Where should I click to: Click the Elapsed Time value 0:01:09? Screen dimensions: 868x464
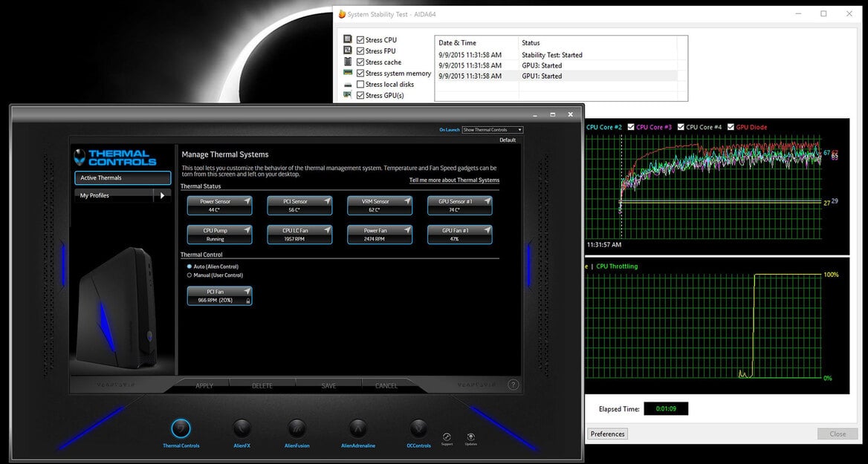pos(666,409)
